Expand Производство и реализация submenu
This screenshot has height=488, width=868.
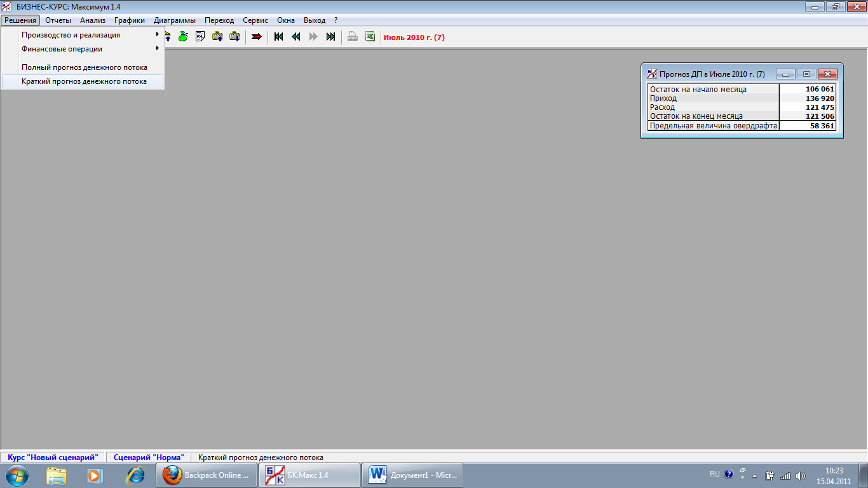click(x=83, y=35)
